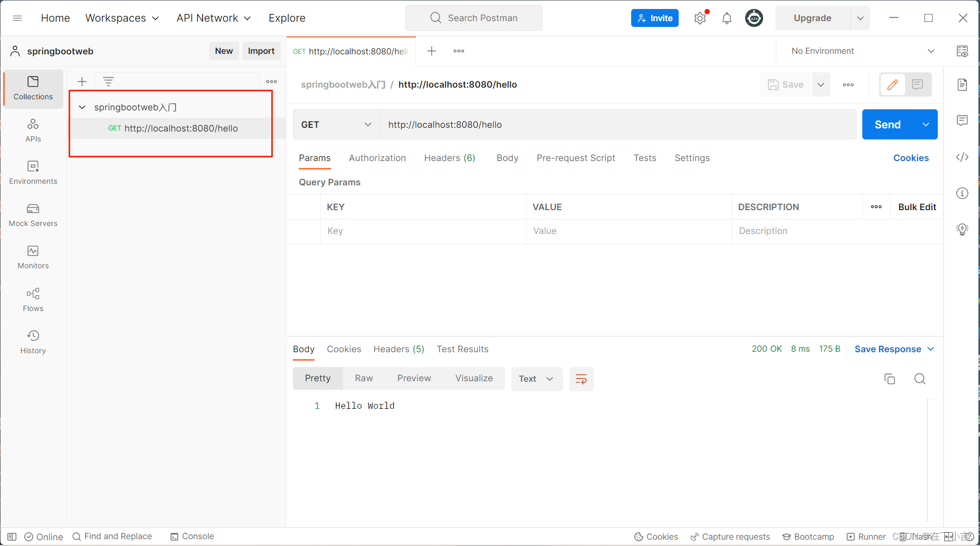The image size is (980, 546).
Task: Open request more actions ellipsis
Action: [848, 84]
